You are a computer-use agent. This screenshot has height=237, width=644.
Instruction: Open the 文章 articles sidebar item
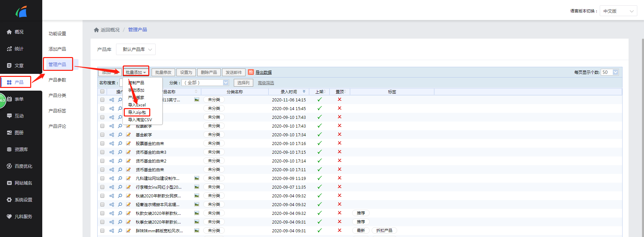pyautogui.click(x=15, y=65)
